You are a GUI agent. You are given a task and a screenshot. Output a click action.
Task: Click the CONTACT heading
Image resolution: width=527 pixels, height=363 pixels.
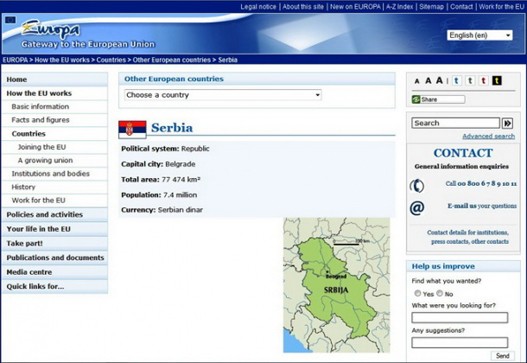[x=463, y=153]
